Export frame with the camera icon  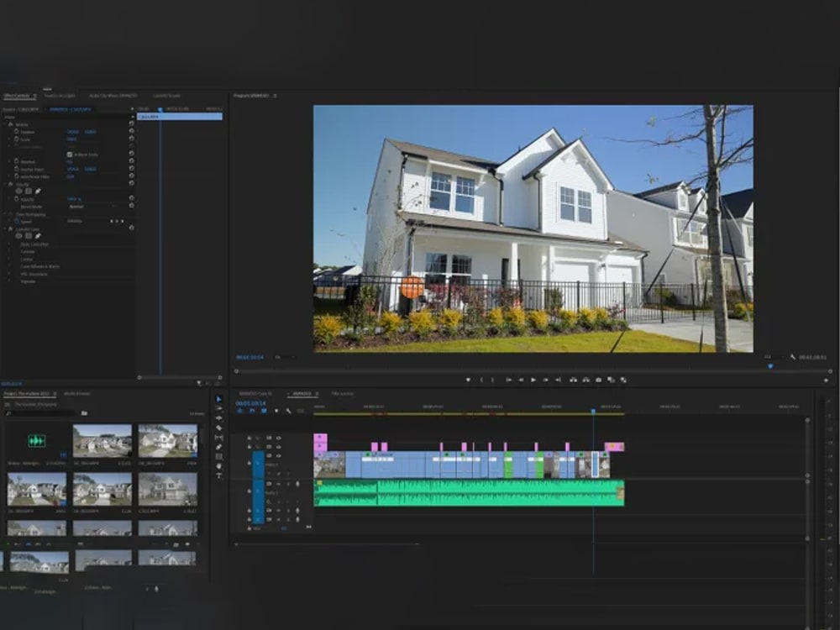pos(598,380)
